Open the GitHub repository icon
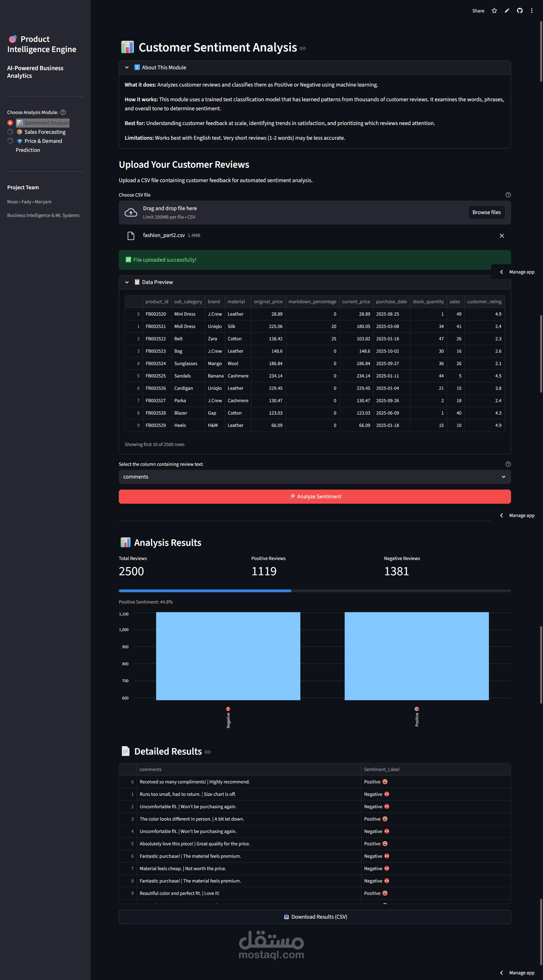Image resolution: width=543 pixels, height=980 pixels. point(520,11)
